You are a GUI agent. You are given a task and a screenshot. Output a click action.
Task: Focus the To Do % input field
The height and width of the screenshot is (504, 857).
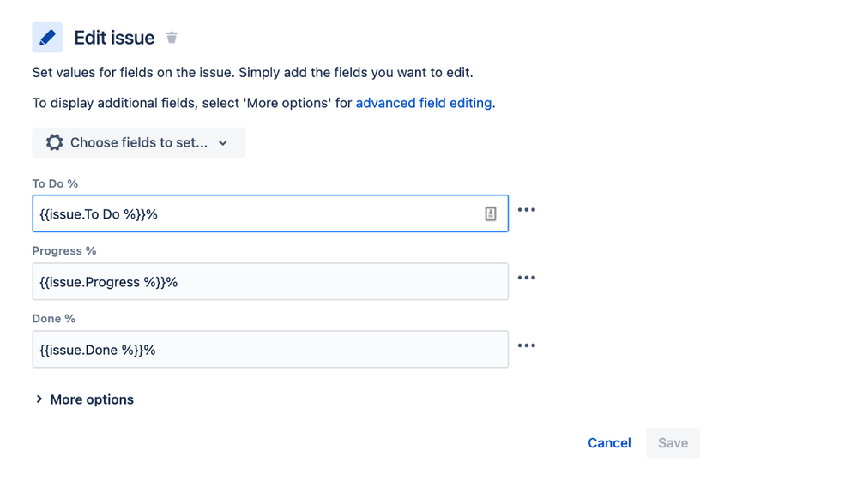click(257, 214)
